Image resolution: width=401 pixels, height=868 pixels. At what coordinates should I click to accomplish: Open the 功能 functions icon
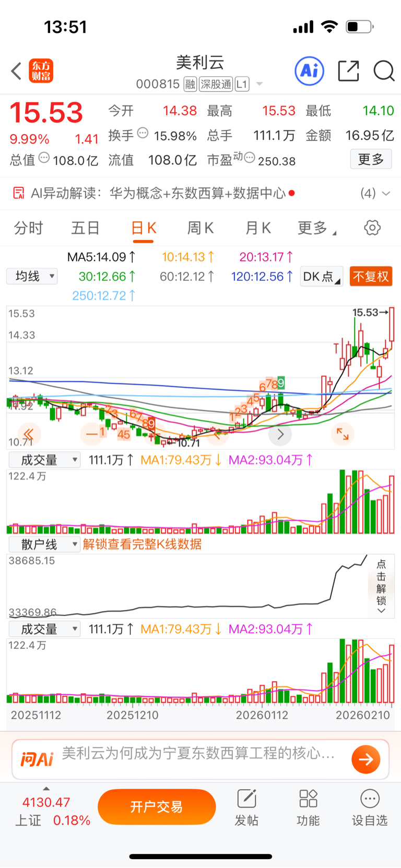coord(308,807)
